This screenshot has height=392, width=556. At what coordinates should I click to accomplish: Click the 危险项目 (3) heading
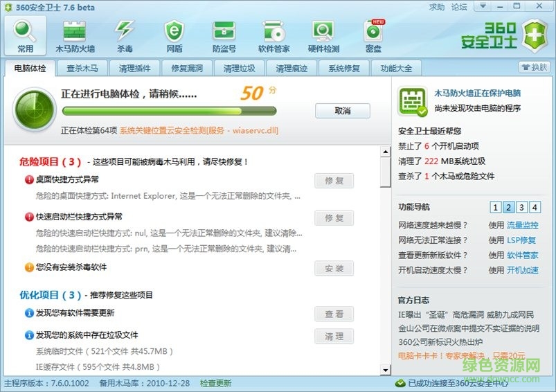coord(50,162)
